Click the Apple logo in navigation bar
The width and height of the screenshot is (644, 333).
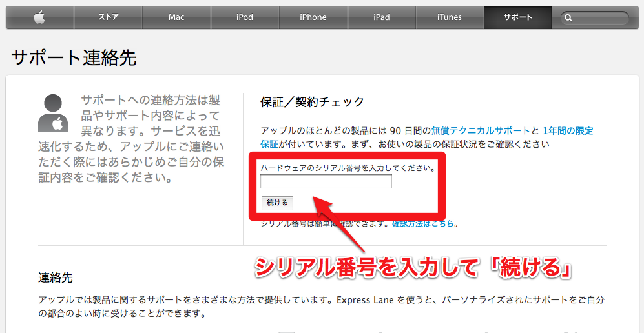coord(40,17)
